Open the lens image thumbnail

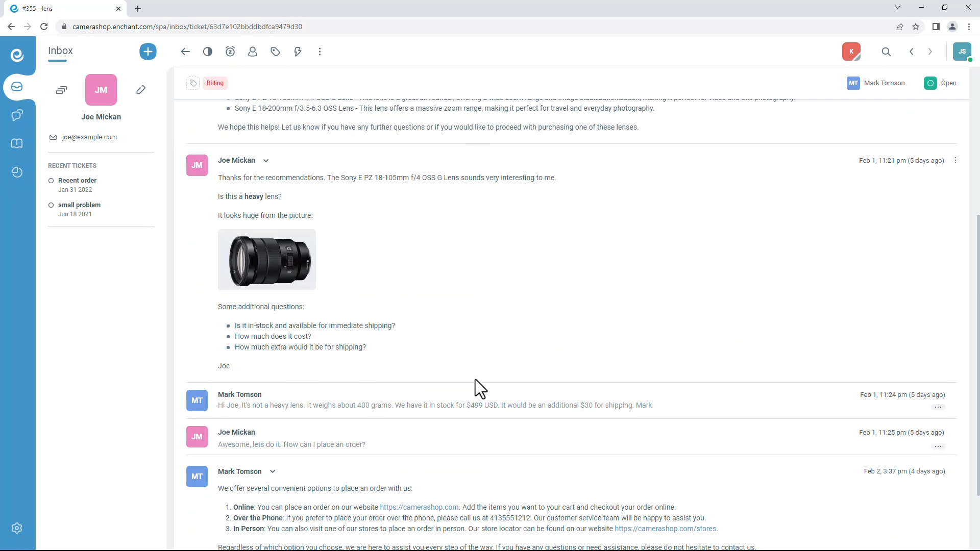[267, 260]
